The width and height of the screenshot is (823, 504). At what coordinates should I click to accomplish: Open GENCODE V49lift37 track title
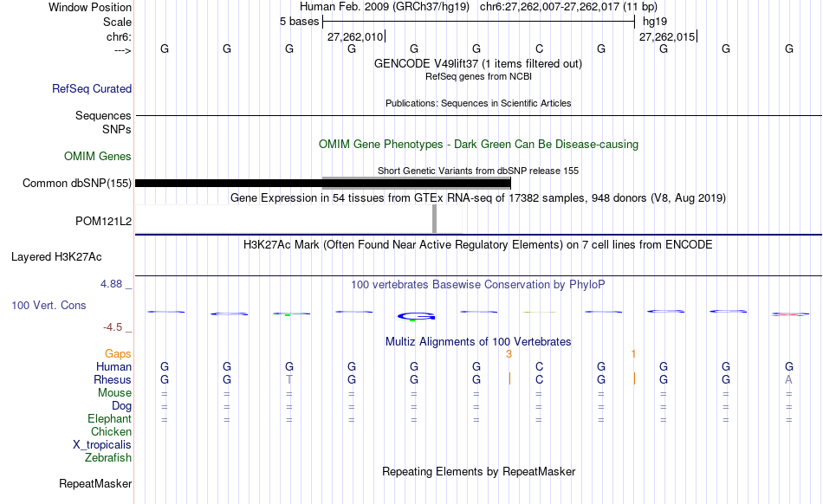(477, 64)
